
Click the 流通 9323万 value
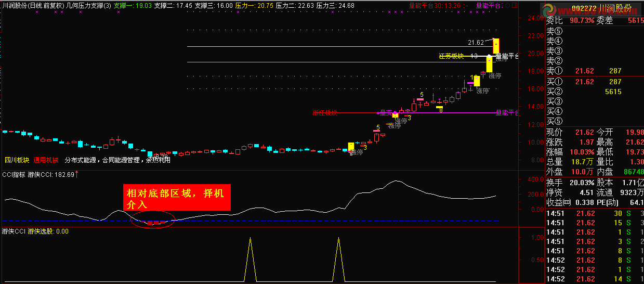click(x=632, y=192)
